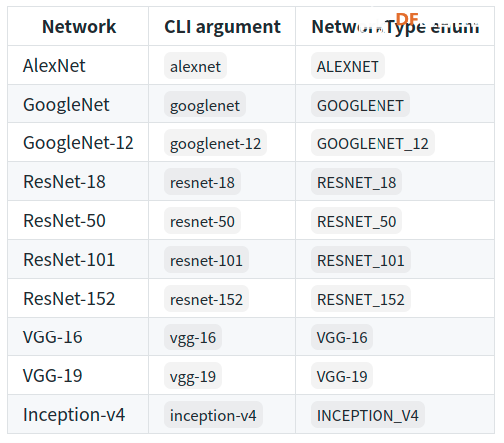Select the INCEPTION_V4 enum tag
Viewport: 504px width, 443px height.
(368, 415)
